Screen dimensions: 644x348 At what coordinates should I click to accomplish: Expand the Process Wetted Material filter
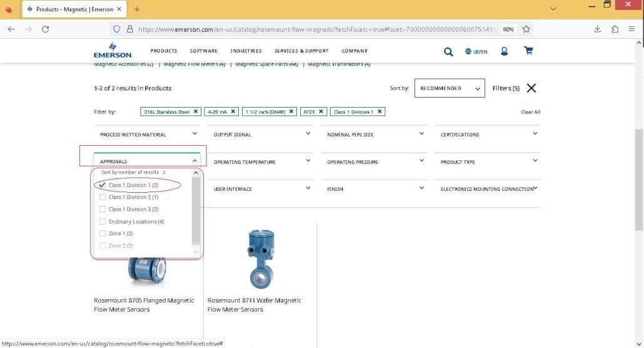click(147, 135)
